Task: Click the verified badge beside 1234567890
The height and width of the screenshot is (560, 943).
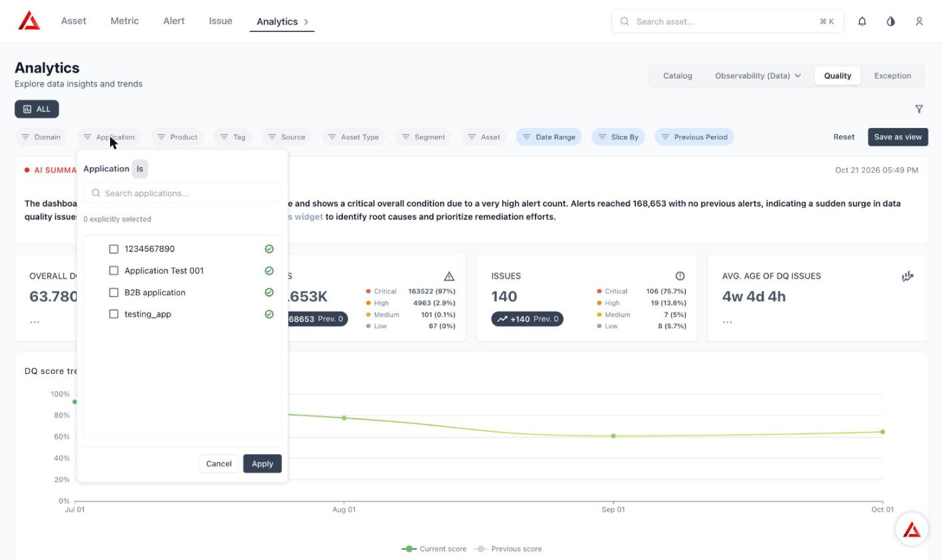Action: pyautogui.click(x=269, y=249)
